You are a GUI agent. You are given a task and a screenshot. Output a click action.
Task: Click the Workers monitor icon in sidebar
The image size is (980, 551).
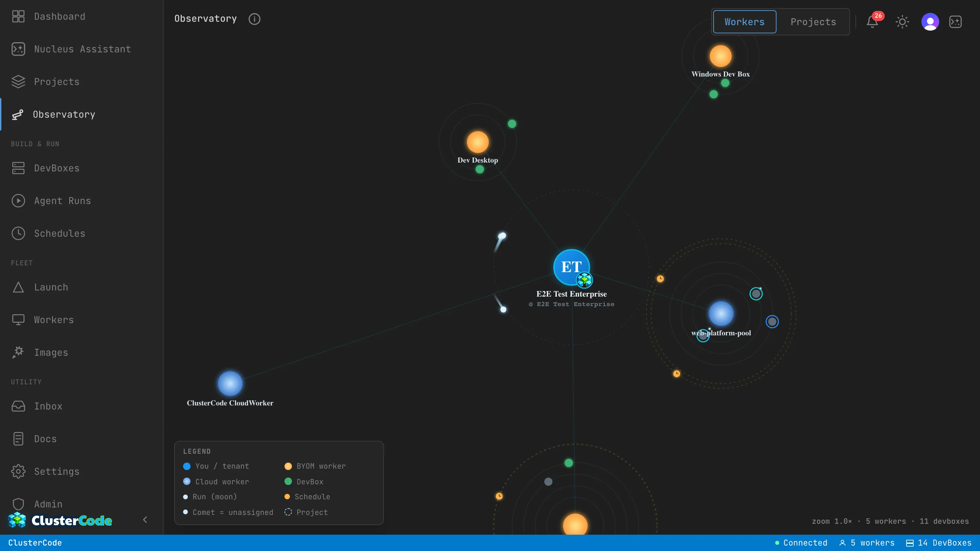(x=18, y=320)
